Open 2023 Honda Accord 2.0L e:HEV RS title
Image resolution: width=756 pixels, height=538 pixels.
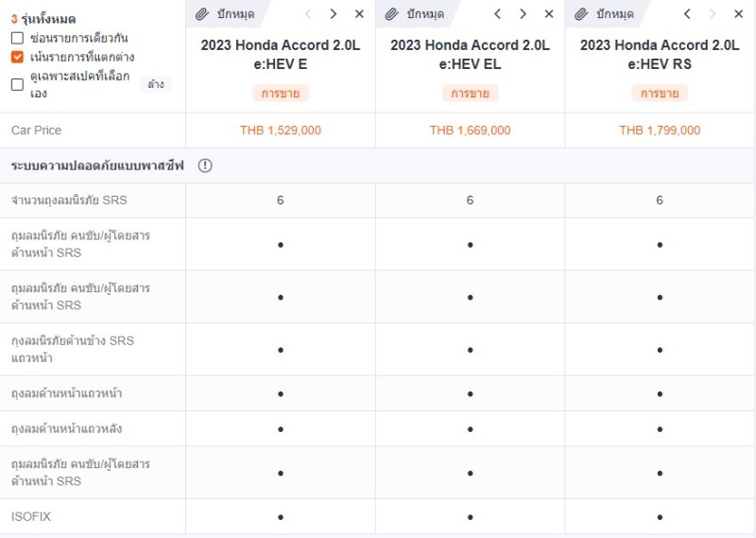660,55
